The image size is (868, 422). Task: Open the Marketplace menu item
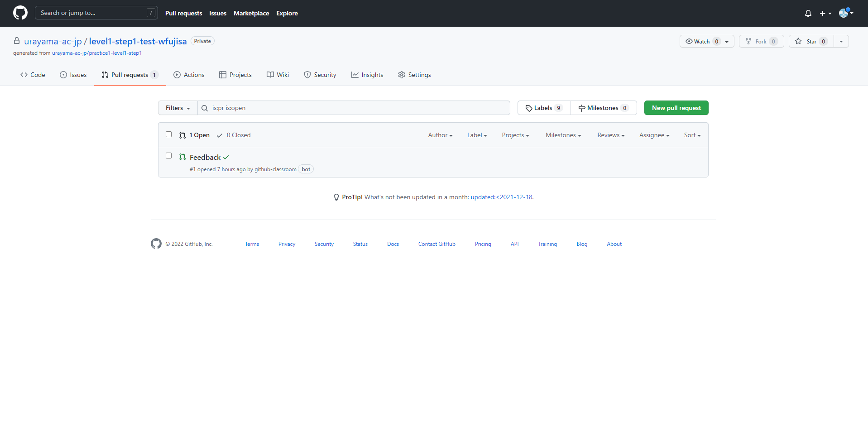coord(251,13)
